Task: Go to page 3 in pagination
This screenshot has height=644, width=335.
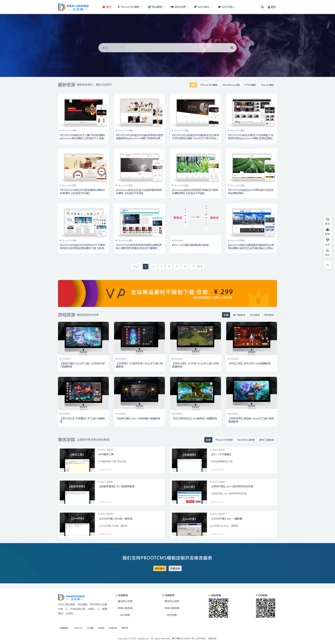Action: click(161, 266)
